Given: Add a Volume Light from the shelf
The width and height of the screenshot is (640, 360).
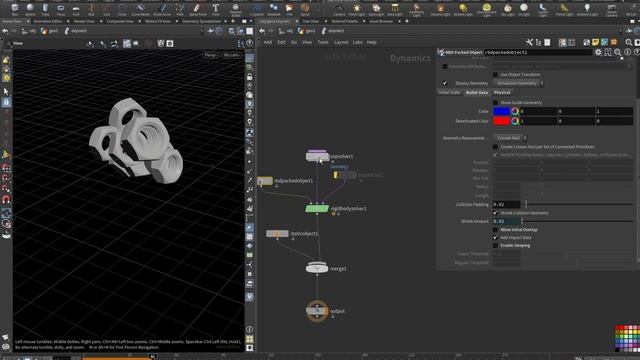Looking at the screenshot, I should (x=440, y=9).
